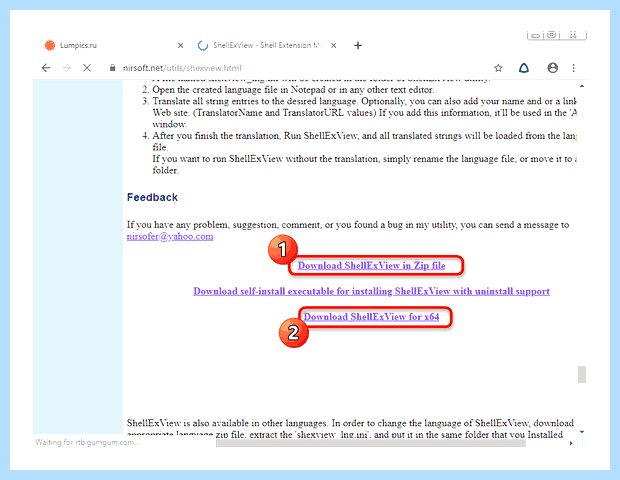Click the 'Waiting for rtb.gumgum.com' status text
The height and width of the screenshot is (480, 620).
[x=87, y=442]
